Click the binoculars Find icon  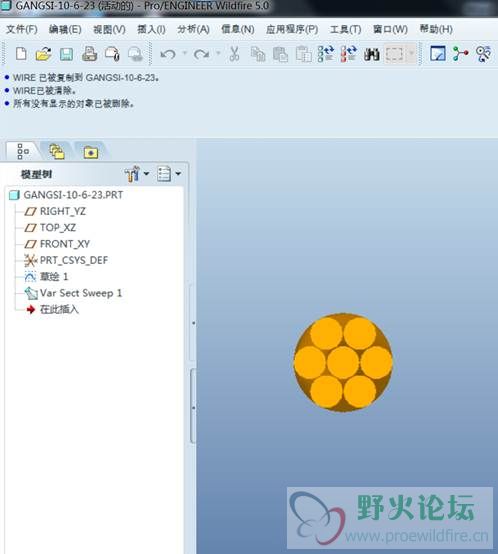[372, 54]
